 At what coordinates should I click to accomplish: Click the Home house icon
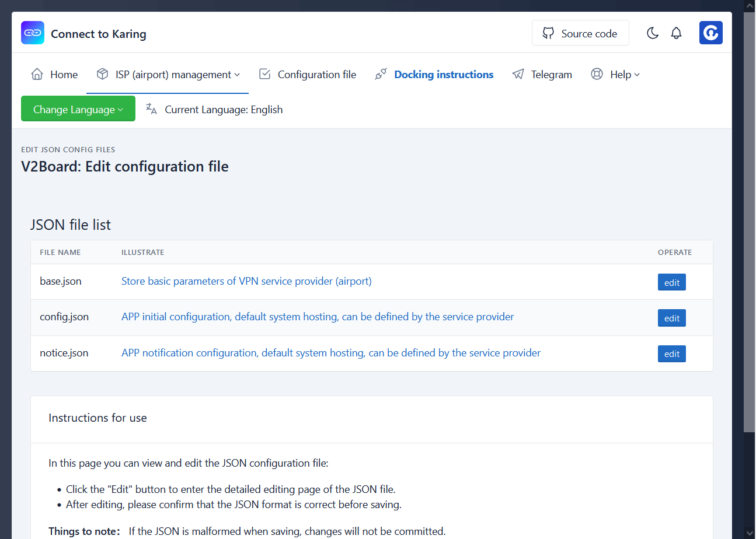37,75
